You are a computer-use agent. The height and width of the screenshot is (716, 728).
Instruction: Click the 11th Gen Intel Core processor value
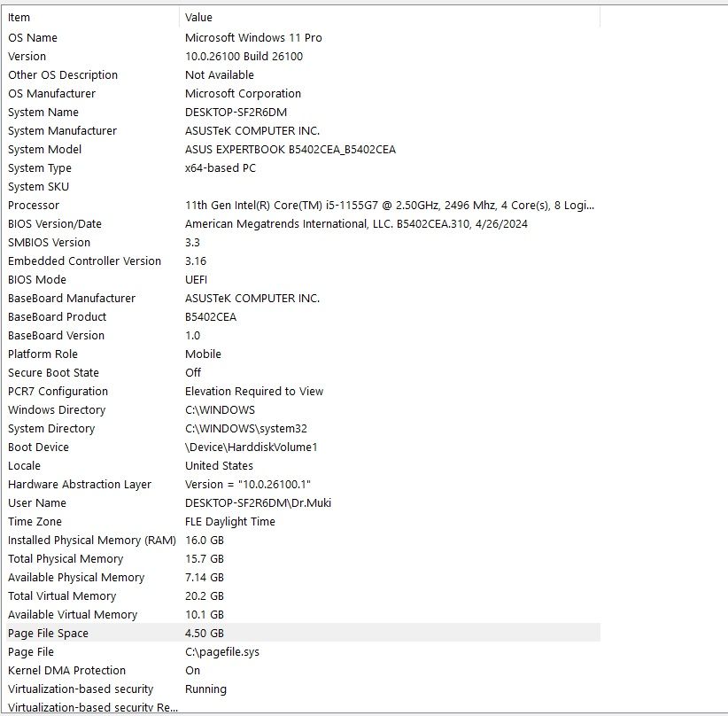click(390, 205)
